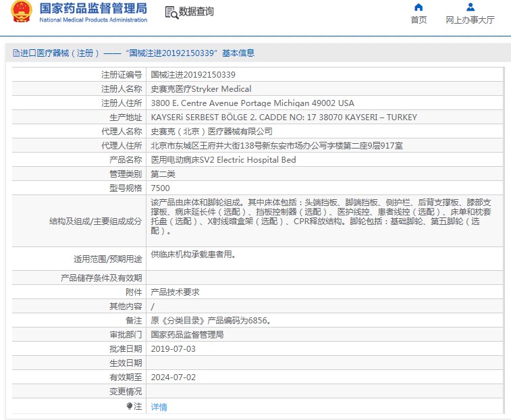Select product name 医用电动病床SV2 Electric Hospital Bed
Viewport: 511px width, 420px height.
(x=223, y=160)
